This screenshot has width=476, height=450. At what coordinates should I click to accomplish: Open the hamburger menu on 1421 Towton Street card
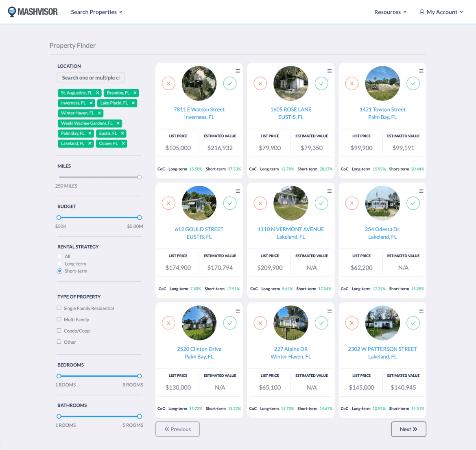point(421,70)
